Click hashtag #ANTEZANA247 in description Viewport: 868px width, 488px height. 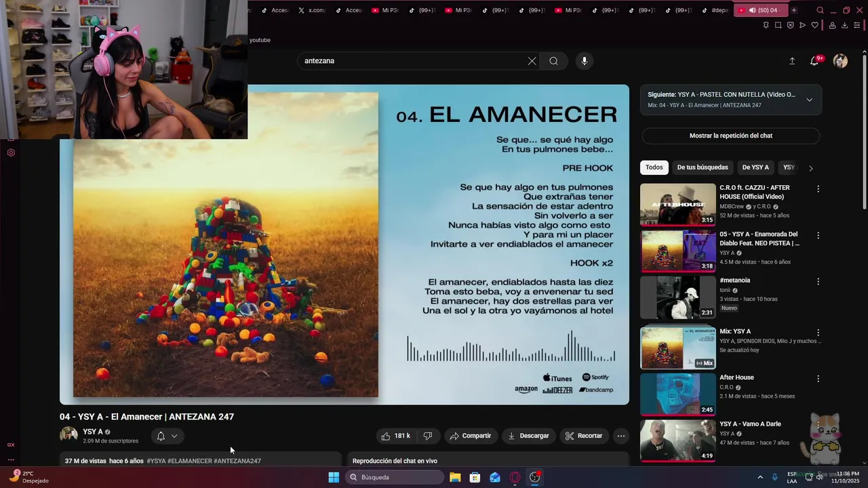(237, 461)
